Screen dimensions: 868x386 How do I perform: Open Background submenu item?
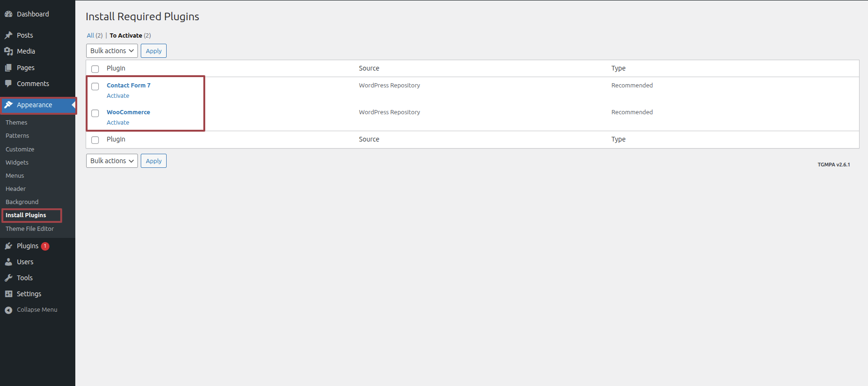click(x=22, y=202)
